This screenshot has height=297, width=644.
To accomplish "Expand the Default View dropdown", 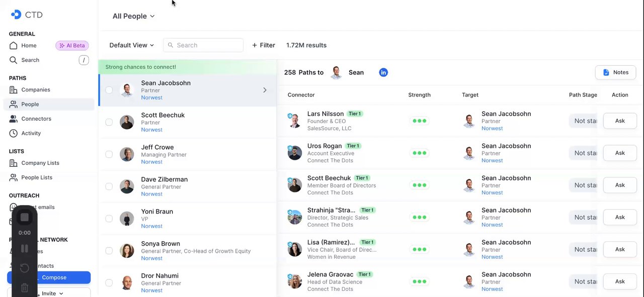I will pyautogui.click(x=131, y=45).
